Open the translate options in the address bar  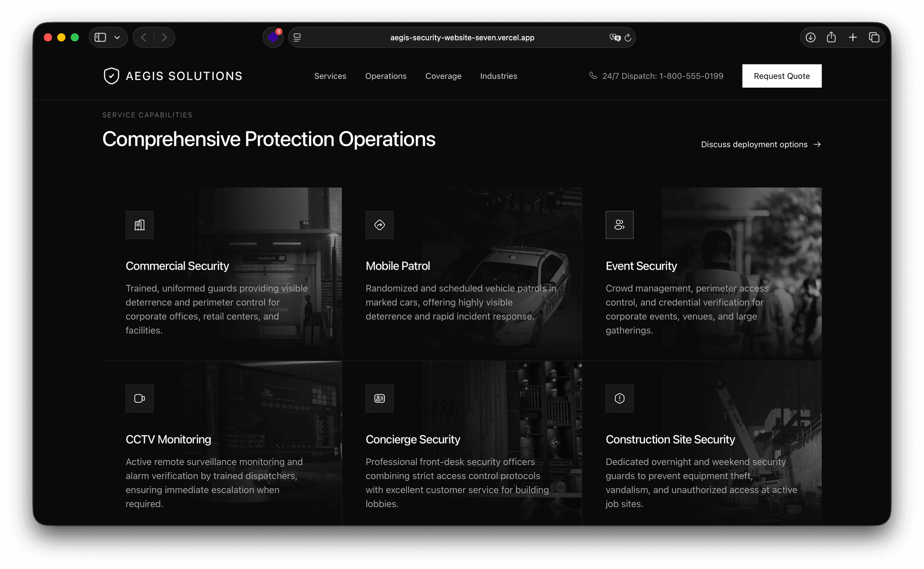coord(615,38)
